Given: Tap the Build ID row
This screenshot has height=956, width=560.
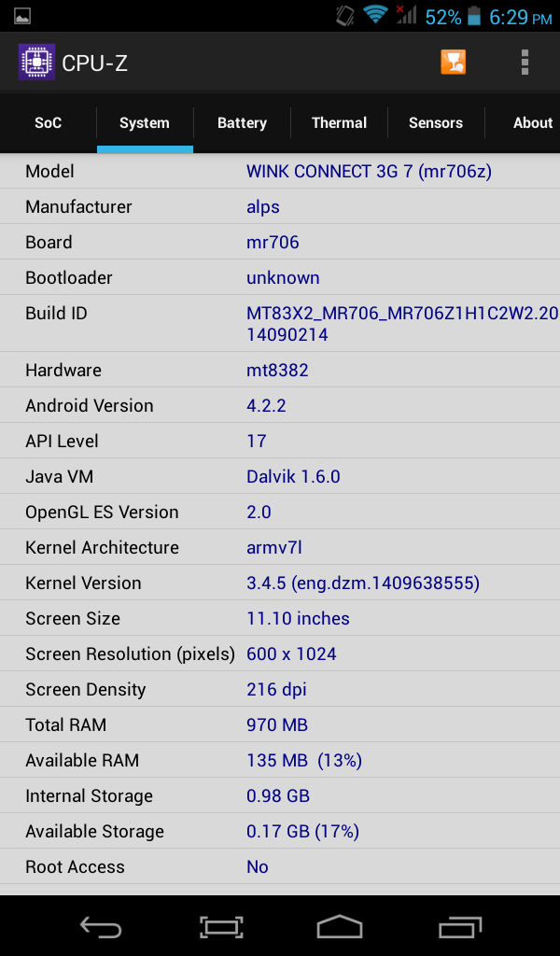Looking at the screenshot, I should pyautogui.click(x=280, y=323).
